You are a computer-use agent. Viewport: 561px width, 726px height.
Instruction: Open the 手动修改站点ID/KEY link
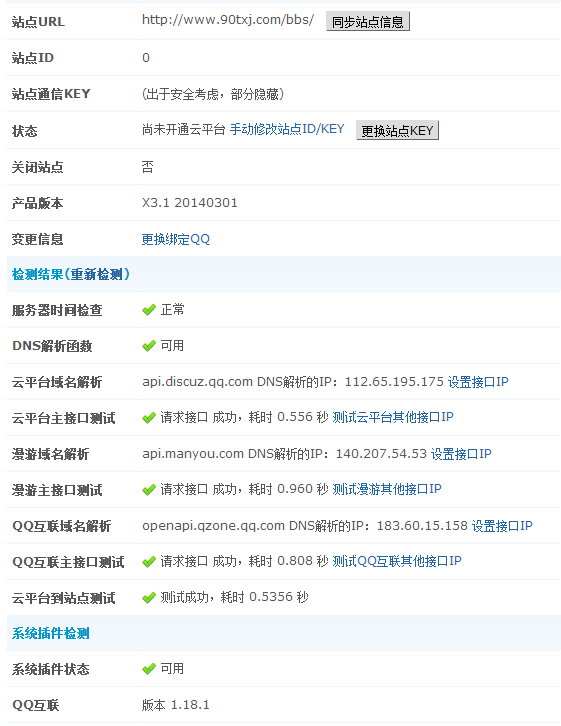(287, 129)
